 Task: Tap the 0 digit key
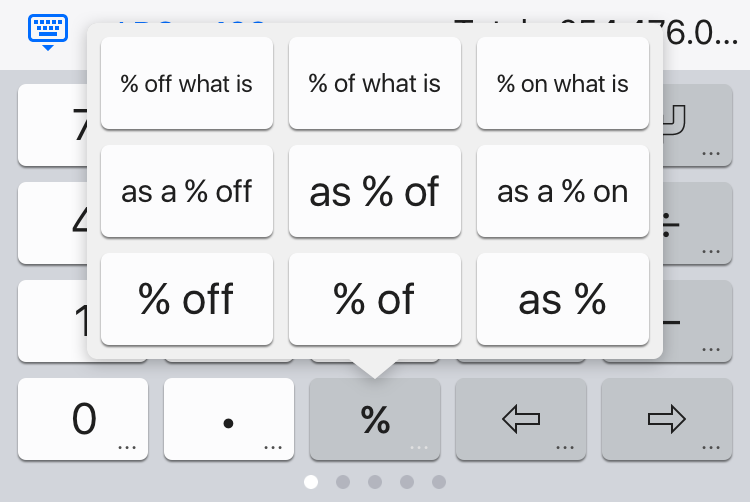(x=83, y=419)
